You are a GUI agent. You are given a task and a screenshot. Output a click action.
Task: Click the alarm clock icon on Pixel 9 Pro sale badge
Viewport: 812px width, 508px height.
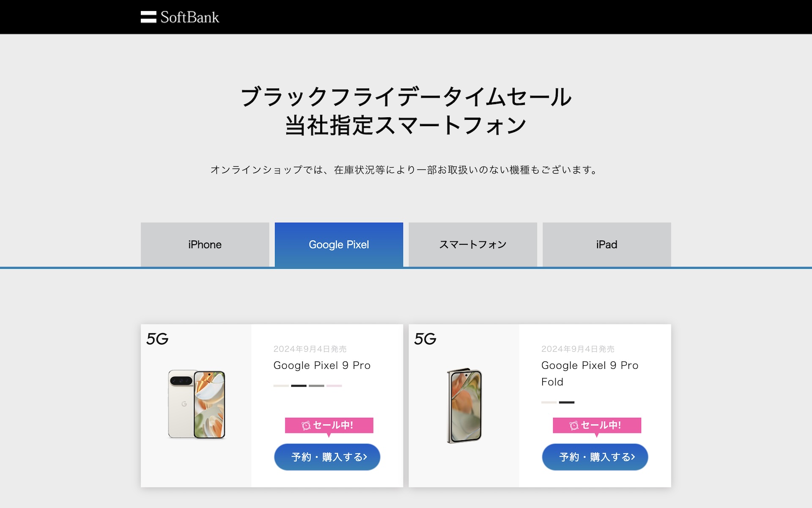306,425
